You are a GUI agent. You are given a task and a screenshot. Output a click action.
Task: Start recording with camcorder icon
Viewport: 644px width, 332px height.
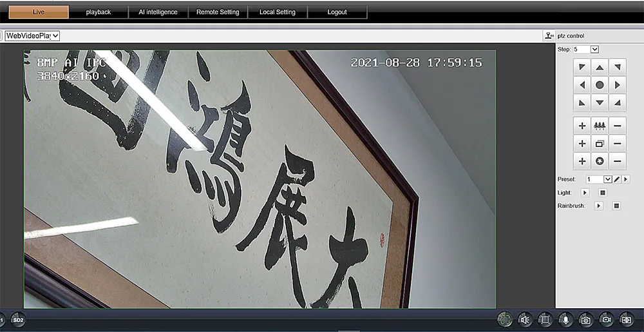607,319
